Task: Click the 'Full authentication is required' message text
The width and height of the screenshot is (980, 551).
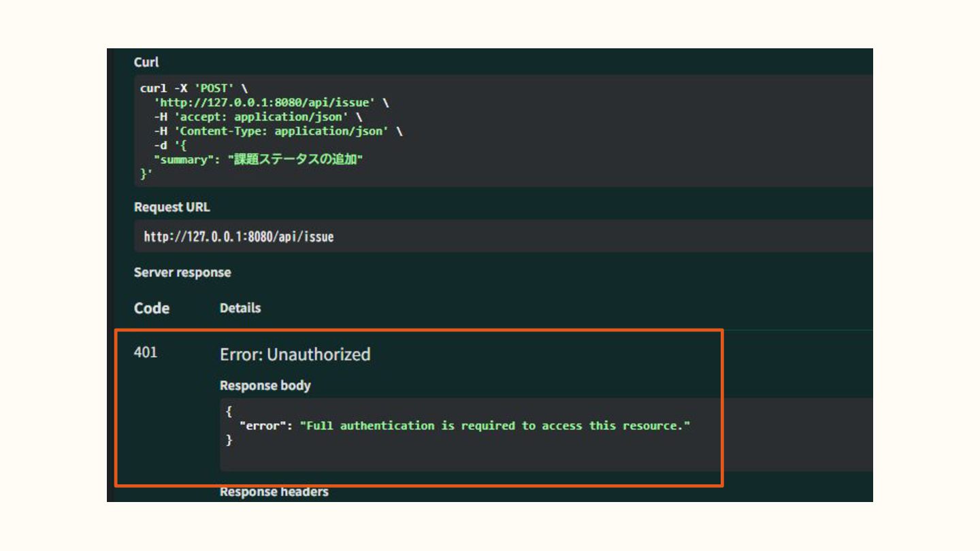Action: coord(495,426)
